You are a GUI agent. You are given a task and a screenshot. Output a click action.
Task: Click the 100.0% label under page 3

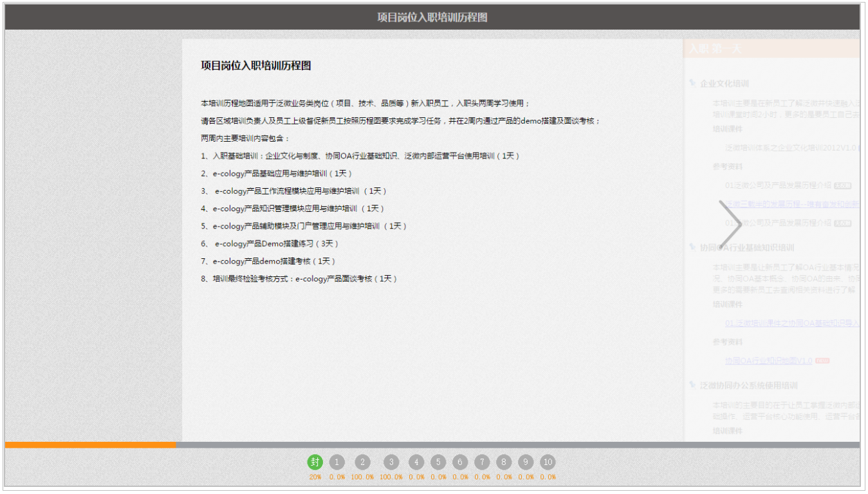391,477
